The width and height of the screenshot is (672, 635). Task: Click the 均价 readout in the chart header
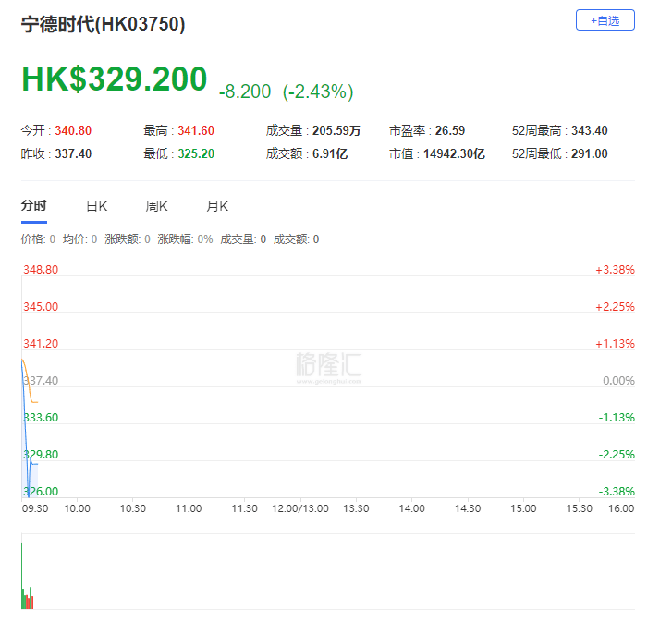click(x=79, y=239)
